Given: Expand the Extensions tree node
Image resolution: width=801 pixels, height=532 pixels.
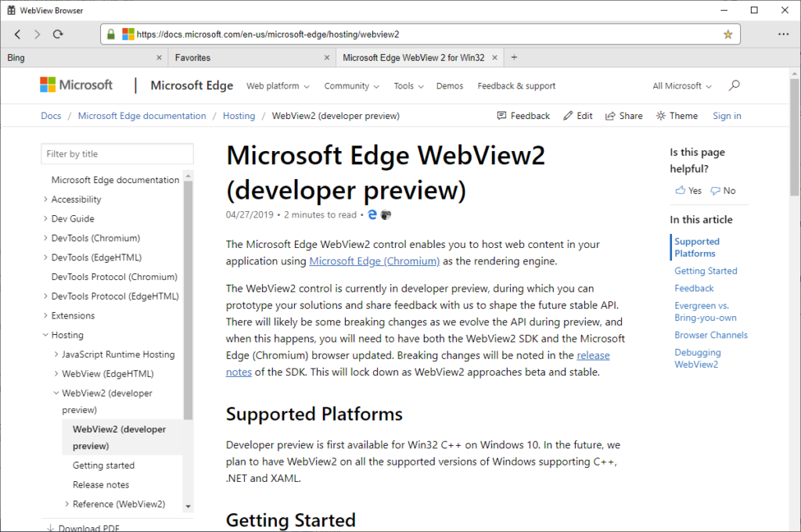Looking at the screenshot, I should [x=45, y=316].
